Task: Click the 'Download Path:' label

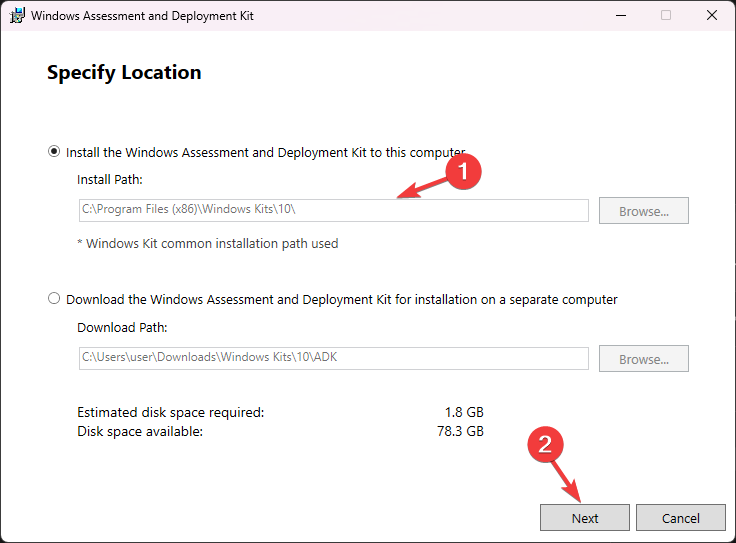Action: coord(122,328)
